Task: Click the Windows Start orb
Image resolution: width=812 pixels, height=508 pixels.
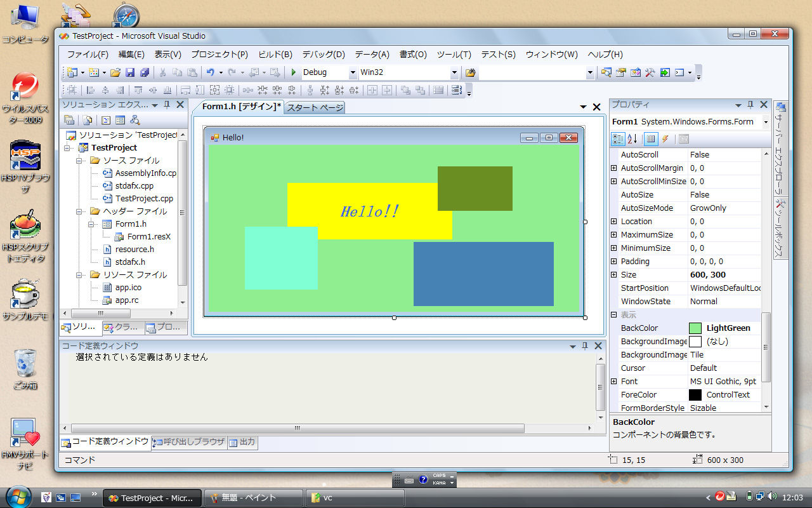Action: 17,497
